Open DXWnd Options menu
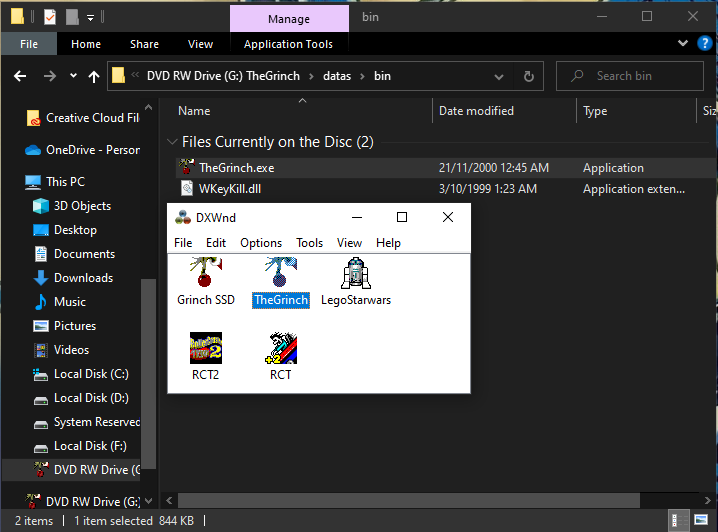 (x=261, y=243)
